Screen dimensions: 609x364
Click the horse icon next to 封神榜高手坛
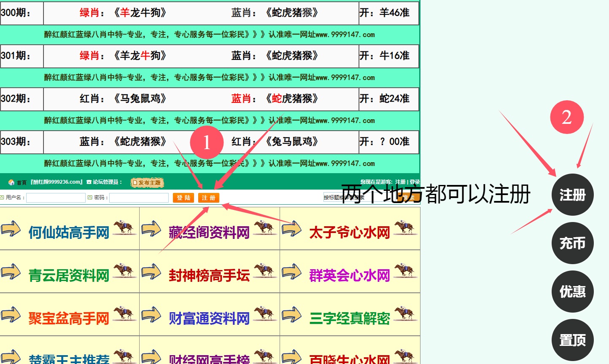(x=264, y=270)
